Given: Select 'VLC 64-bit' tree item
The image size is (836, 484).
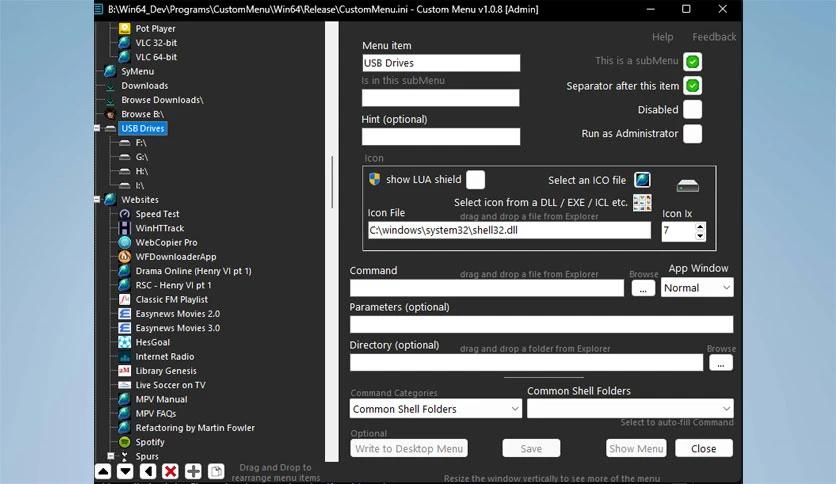Looking at the screenshot, I should (x=156, y=57).
